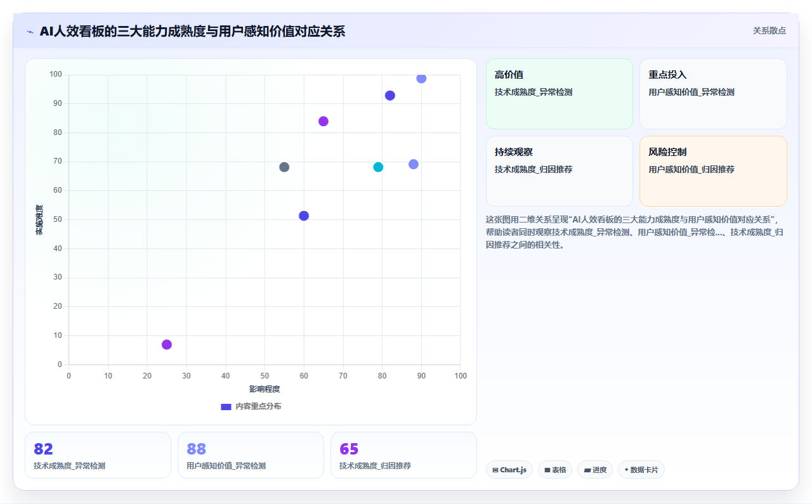Click the 影响程度 x-axis title
Image resolution: width=812 pixels, height=504 pixels.
coord(265,389)
